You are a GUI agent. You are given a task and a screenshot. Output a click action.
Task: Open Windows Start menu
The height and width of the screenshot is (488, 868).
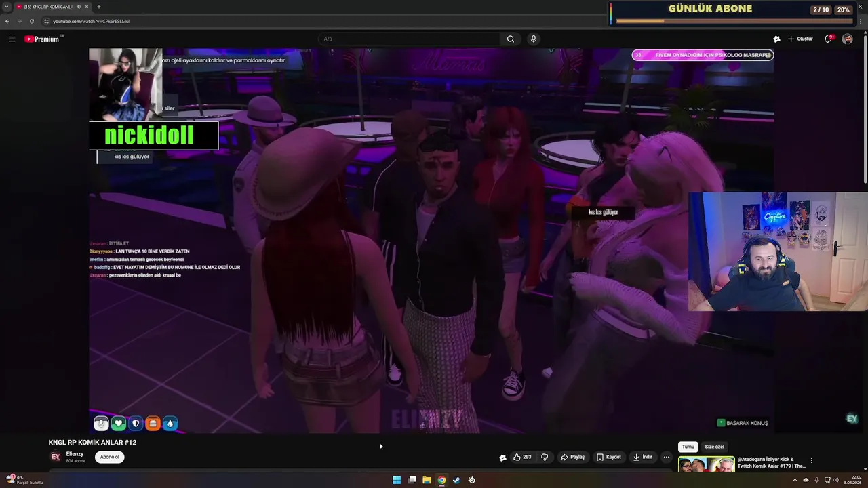pyautogui.click(x=397, y=480)
